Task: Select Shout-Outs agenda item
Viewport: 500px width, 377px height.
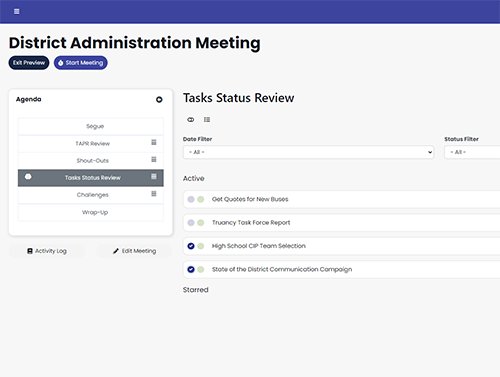Action: (x=91, y=161)
